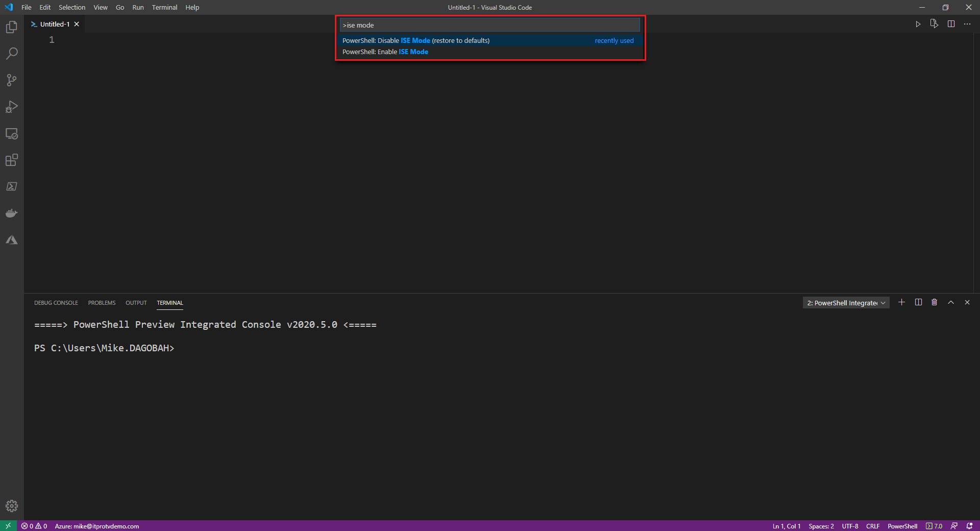Open the Remote Explorer view

(x=12, y=134)
